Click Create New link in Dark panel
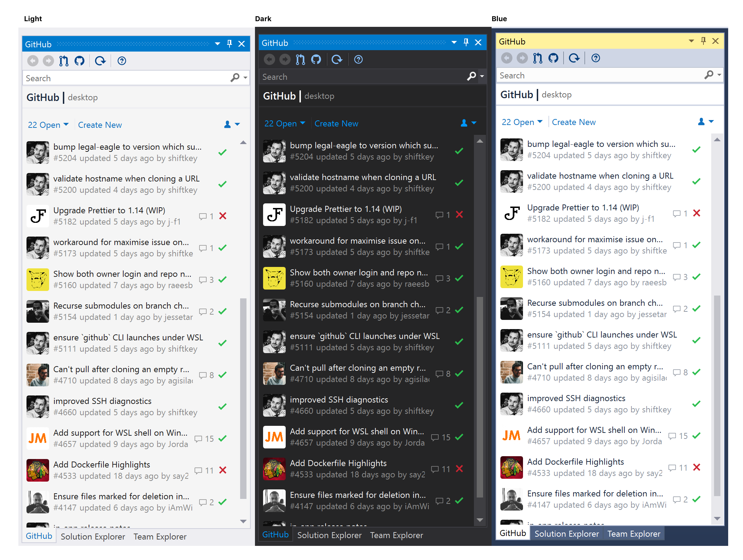Viewport: 743px width, 560px height. click(x=336, y=124)
